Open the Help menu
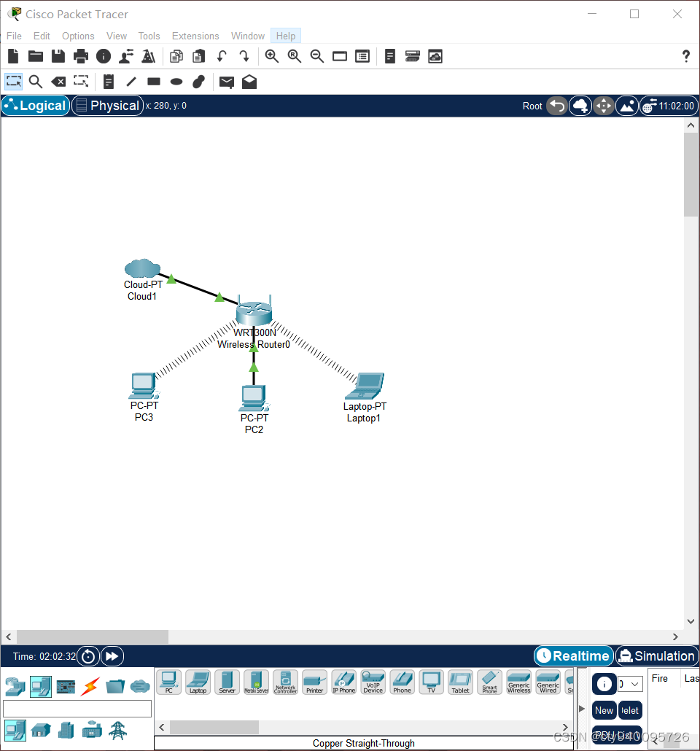700x751 pixels. [x=286, y=36]
